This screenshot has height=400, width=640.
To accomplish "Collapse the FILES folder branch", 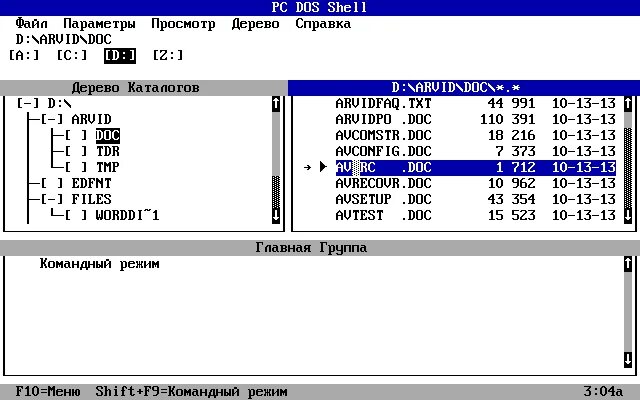I will [x=52, y=199].
